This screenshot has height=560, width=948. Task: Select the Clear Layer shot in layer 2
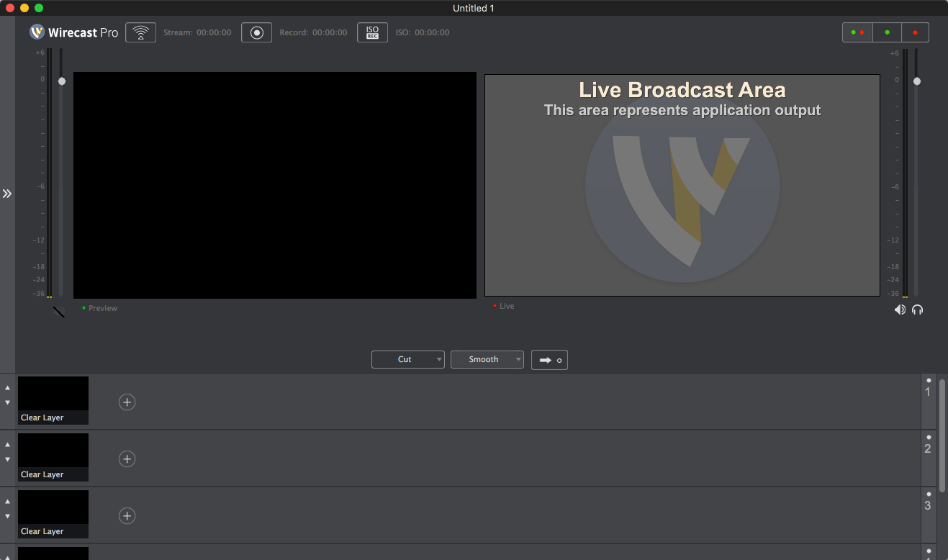point(53,457)
